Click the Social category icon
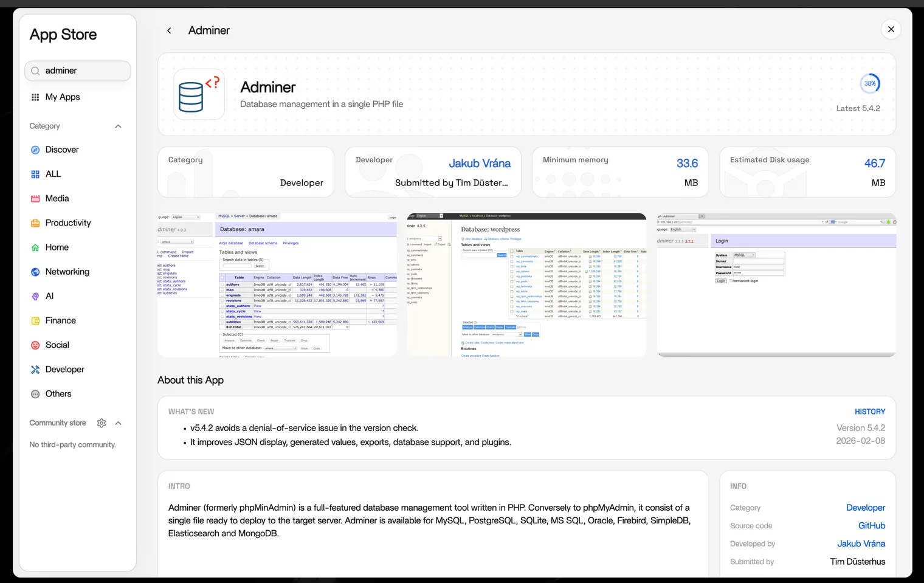Screen dimensions: 924x583 (35, 345)
